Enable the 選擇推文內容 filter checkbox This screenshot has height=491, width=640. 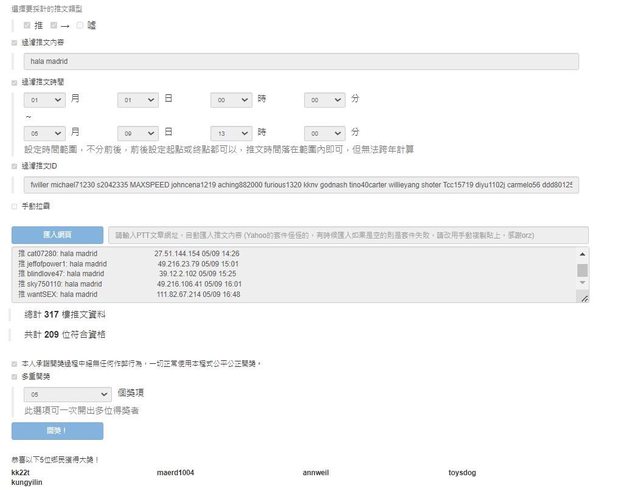14,43
